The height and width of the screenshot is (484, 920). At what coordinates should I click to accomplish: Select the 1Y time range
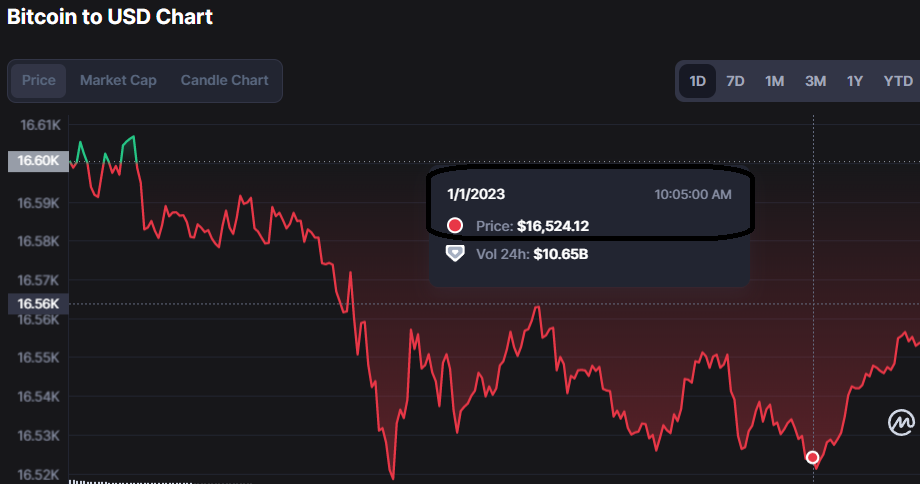click(854, 81)
